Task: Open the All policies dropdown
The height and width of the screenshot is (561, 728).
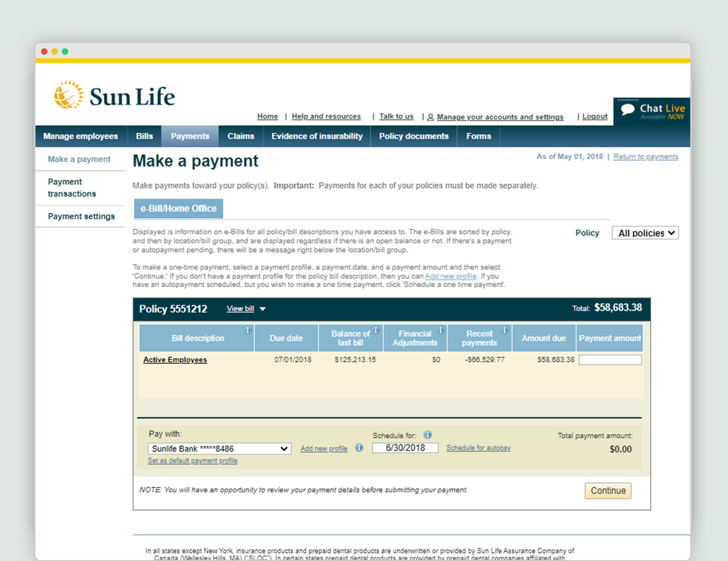Action: click(645, 233)
